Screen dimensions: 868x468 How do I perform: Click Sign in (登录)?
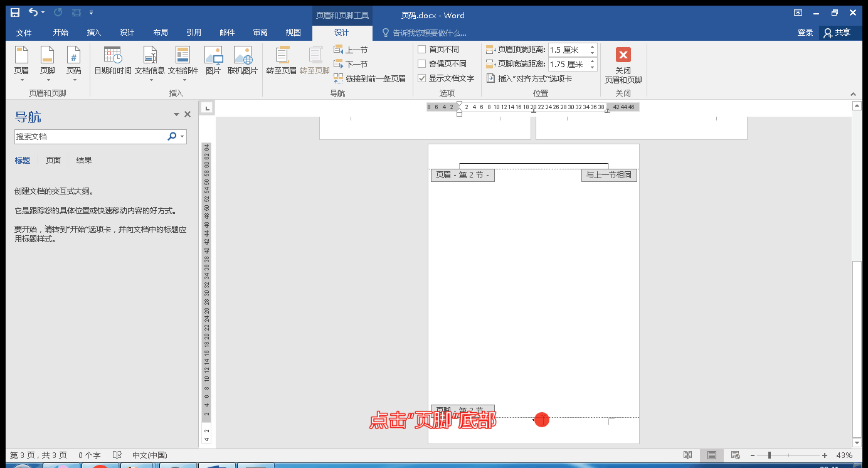[805, 33]
